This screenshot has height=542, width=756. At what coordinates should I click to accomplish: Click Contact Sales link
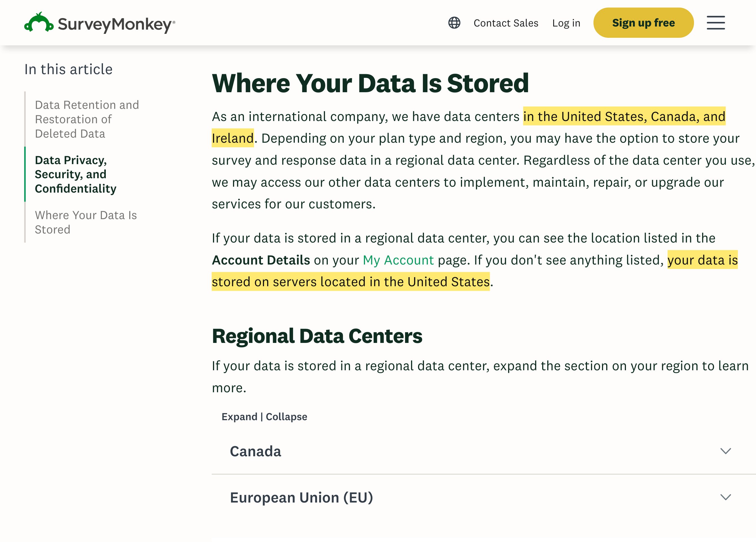coord(506,23)
